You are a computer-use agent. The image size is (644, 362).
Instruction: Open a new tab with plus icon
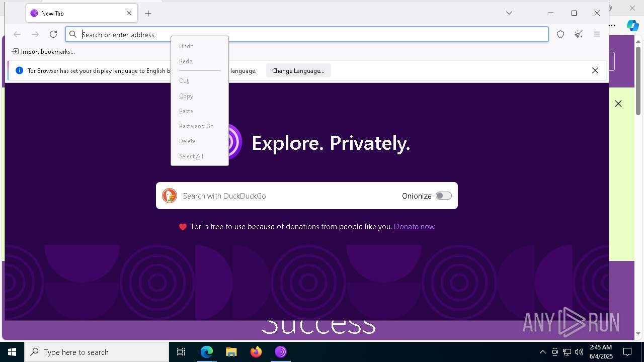click(x=148, y=14)
